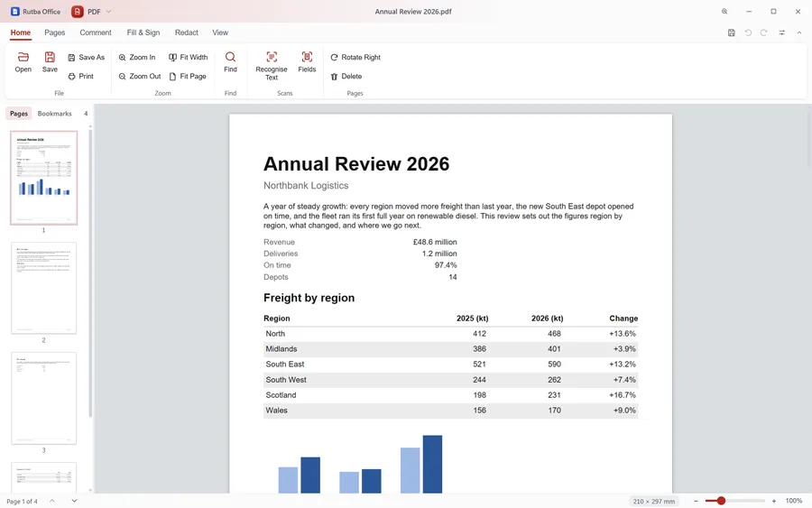Click the 'South East' table row label
This screenshot has height=508, width=812.
pyautogui.click(x=285, y=364)
